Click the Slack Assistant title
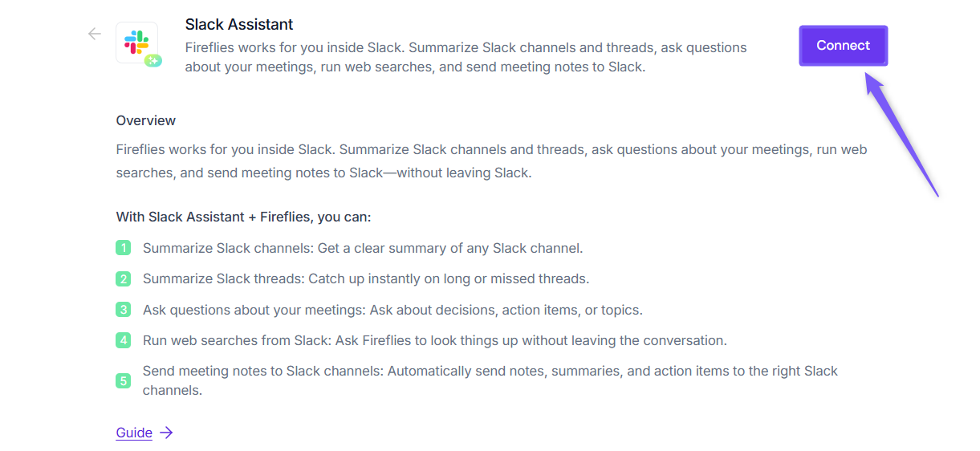The height and width of the screenshot is (451, 980). tap(239, 24)
